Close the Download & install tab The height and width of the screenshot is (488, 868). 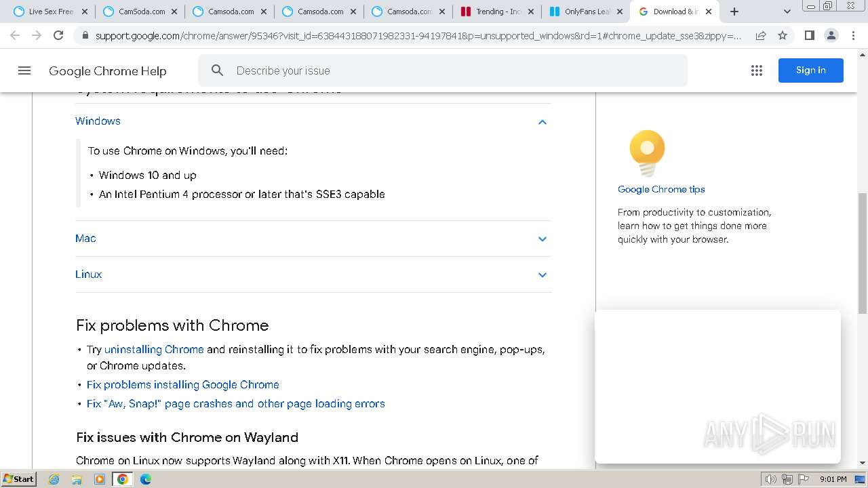point(709,12)
